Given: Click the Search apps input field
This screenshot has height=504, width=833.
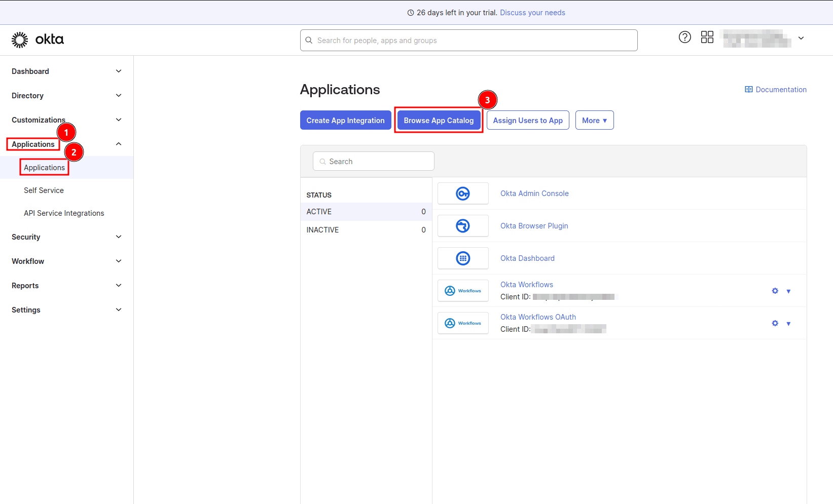Looking at the screenshot, I should 373,161.
